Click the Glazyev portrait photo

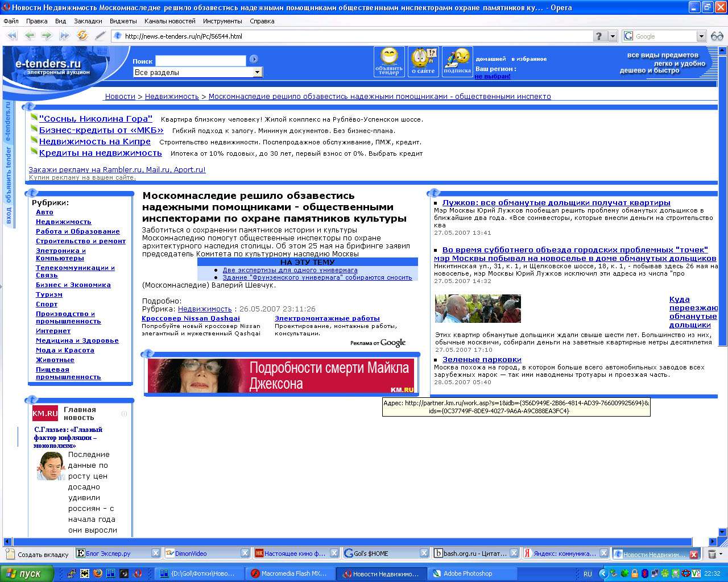[51, 466]
